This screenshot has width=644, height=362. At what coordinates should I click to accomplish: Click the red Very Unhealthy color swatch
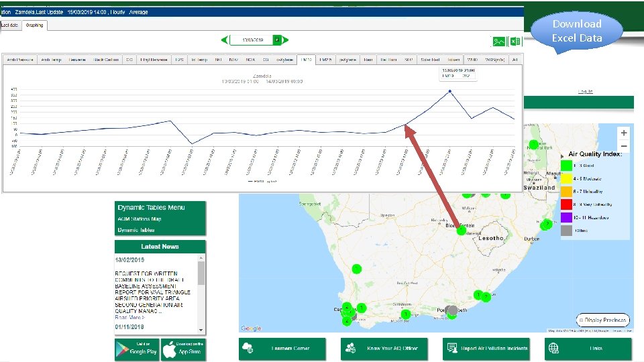coord(567,204)
